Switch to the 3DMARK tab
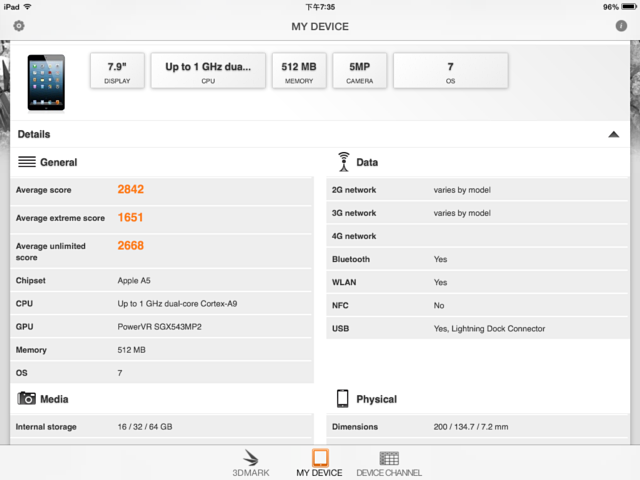The height and width of the screenshot is (480, 640). (251, 463)
